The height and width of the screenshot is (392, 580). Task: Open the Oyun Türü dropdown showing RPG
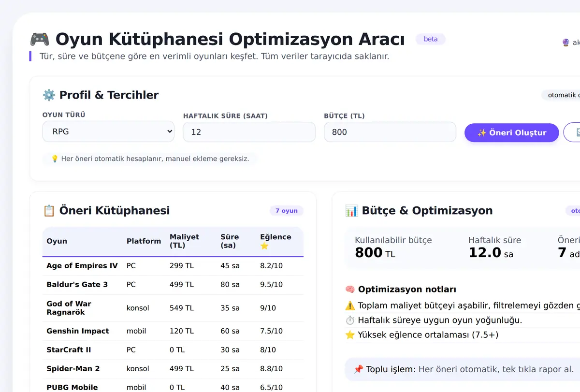coord(108,131)
